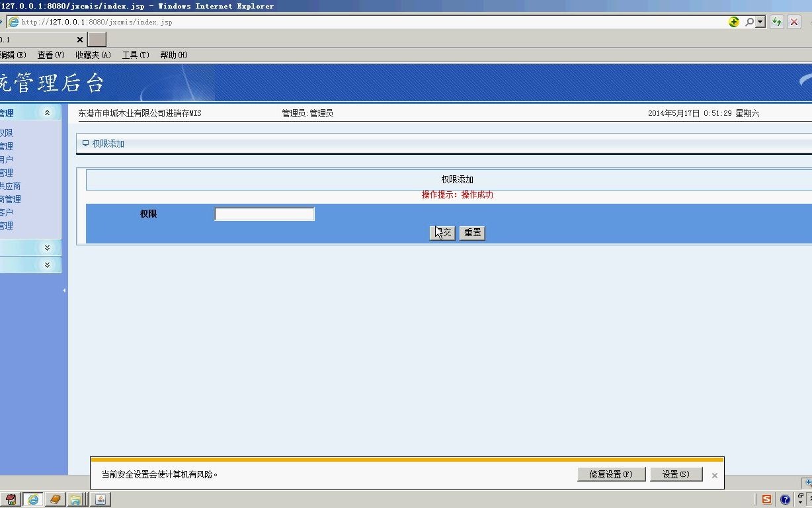Click the orange book icon on the taskbar

click(55, 499)
